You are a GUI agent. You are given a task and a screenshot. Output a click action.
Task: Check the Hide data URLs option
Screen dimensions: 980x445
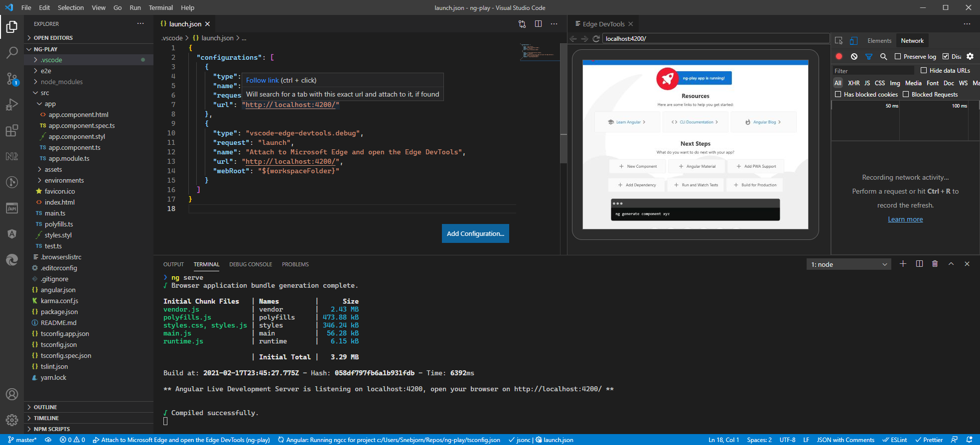click(924, 71)
